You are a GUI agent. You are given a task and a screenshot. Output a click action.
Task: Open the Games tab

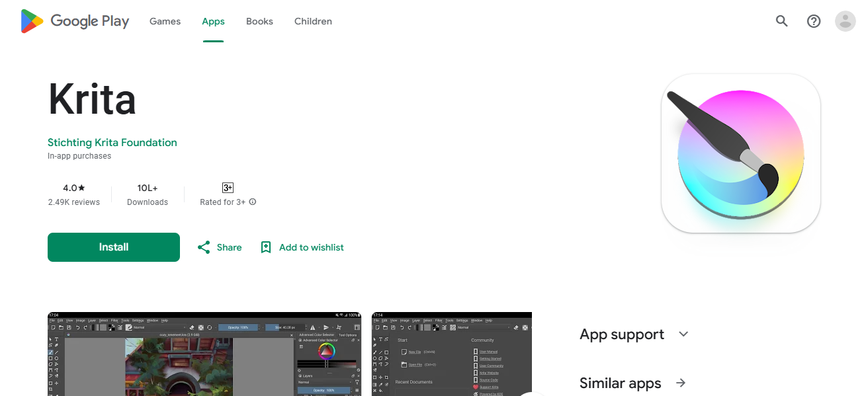165,21
